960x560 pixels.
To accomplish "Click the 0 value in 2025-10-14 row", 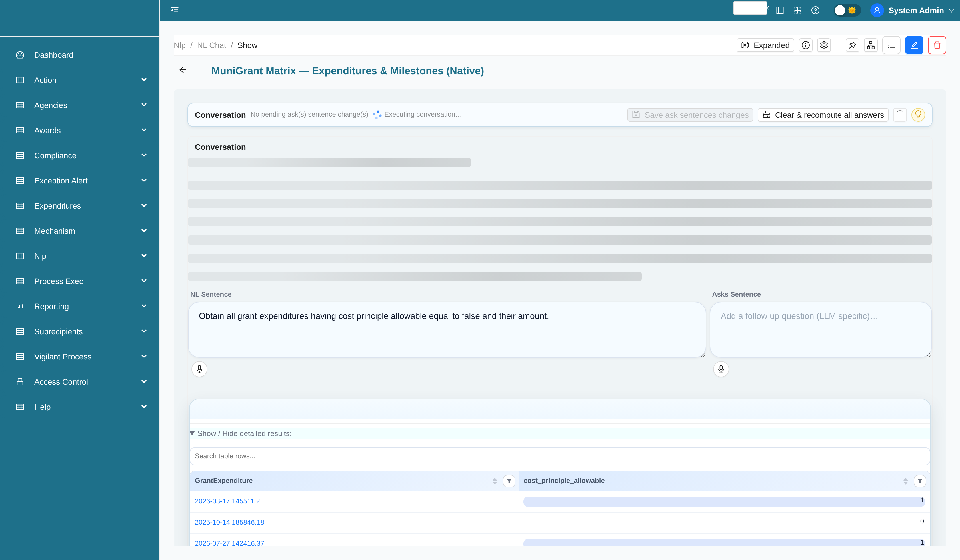I will [921, 521].
